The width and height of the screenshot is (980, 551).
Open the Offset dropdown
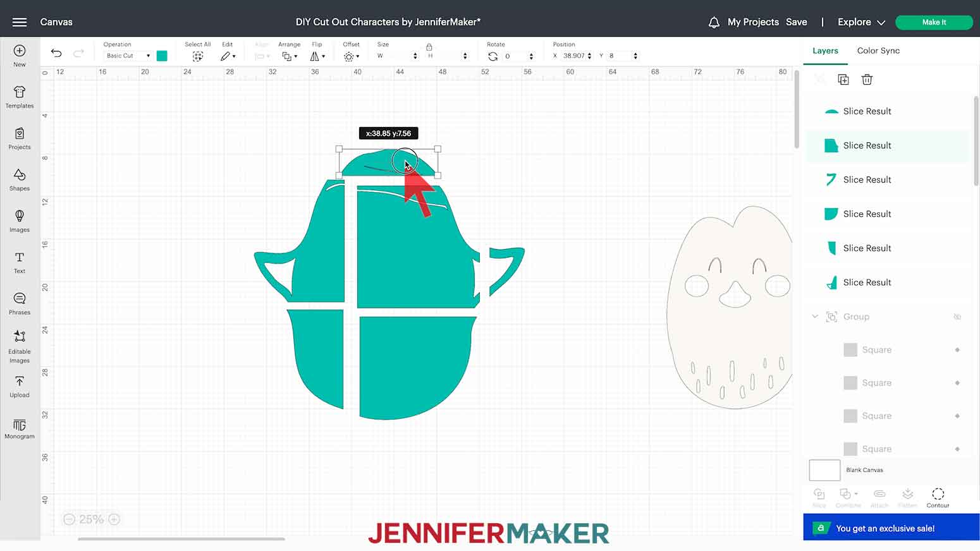point(352,56)
